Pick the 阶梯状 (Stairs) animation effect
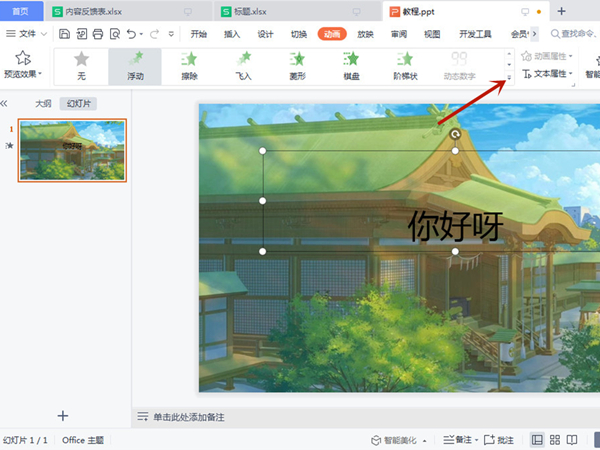Image resolution: width=600 pixels, height=450 pixels. click(405, 64)
